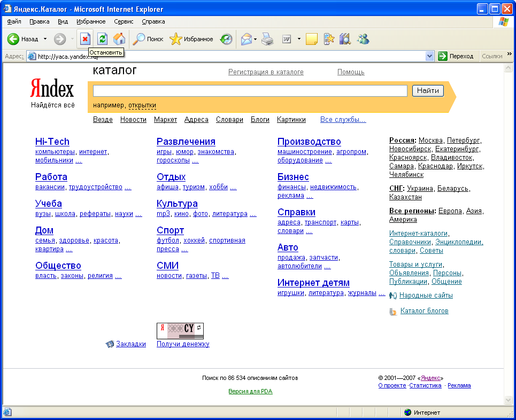Screen dimensions: 516x420
Task: Click the Помощь help link
Action: point(351,72)
